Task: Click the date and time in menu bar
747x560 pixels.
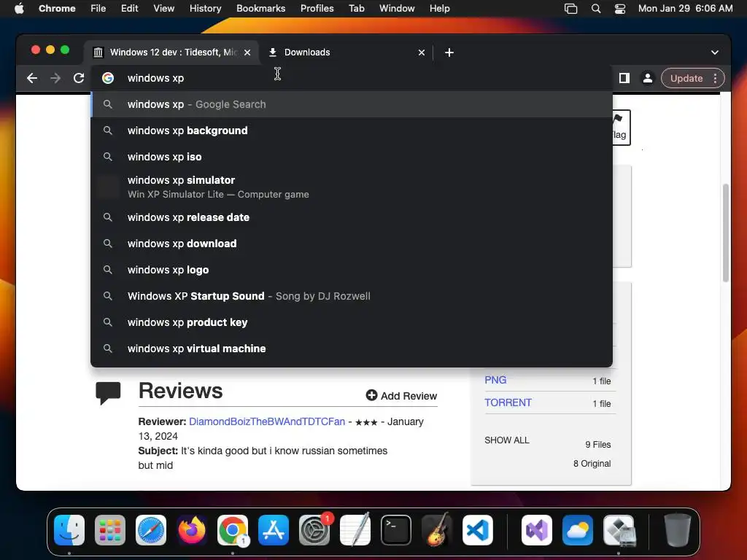Action: pos(685,9)
